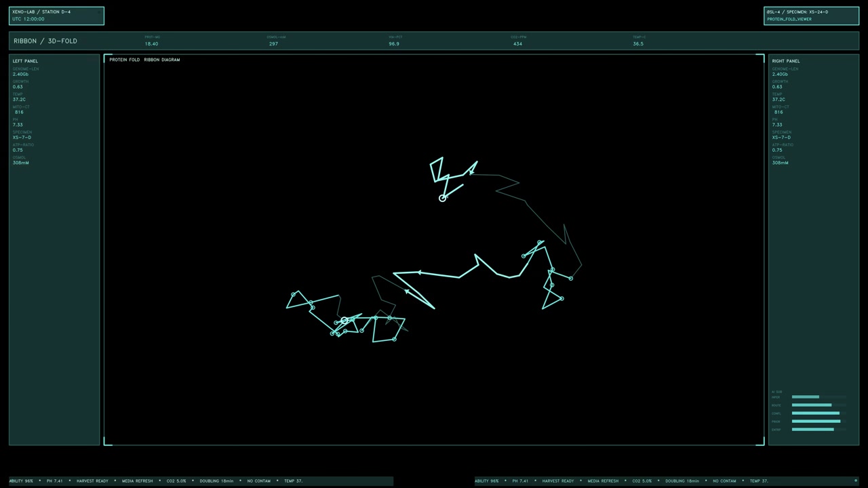Click the PROTEIN_FOLD_VIEWER label

(789, 19)
